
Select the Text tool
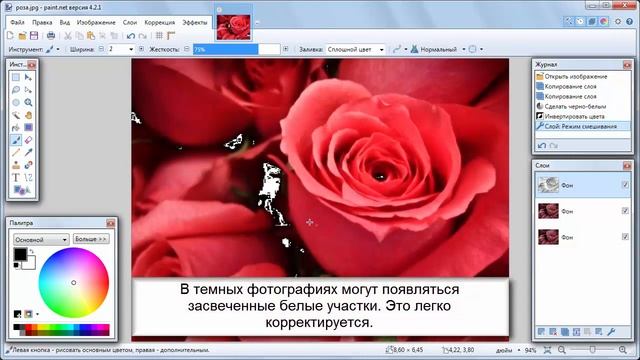(x=16, y=178)
